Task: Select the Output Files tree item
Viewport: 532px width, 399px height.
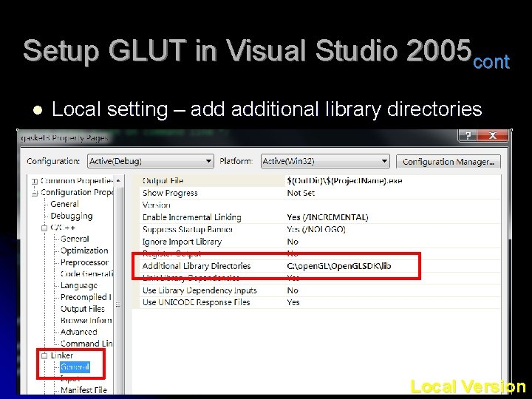Action: [83, 309]
